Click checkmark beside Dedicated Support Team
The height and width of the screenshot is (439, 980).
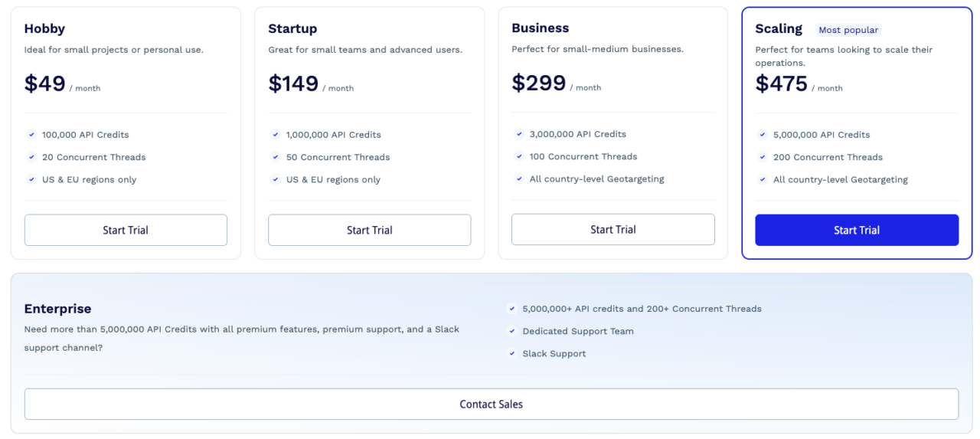tap(511, 332)
